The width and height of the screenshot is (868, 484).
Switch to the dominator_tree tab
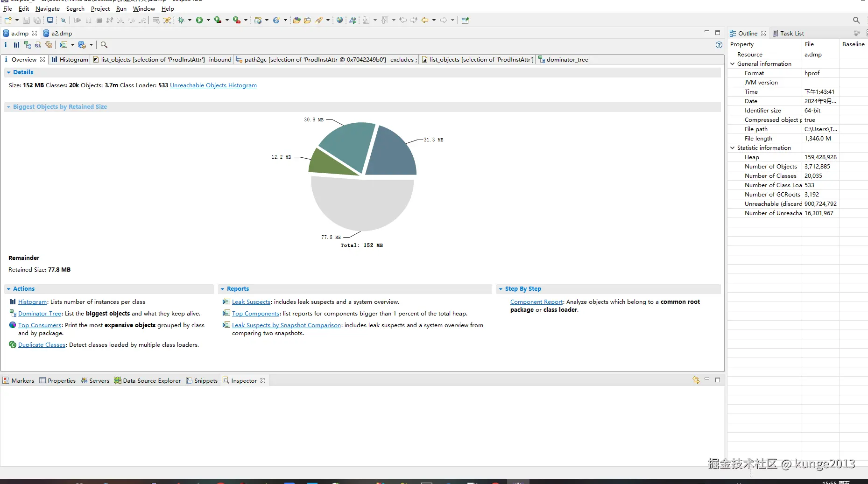(x=564, y=59)
